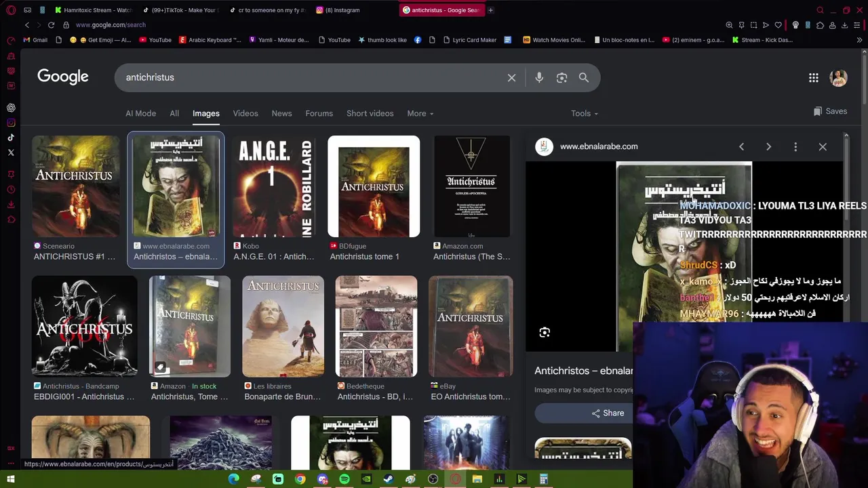The image size is (868, 488).
Task: Open Steam from the taskbar
Action: 389,479
